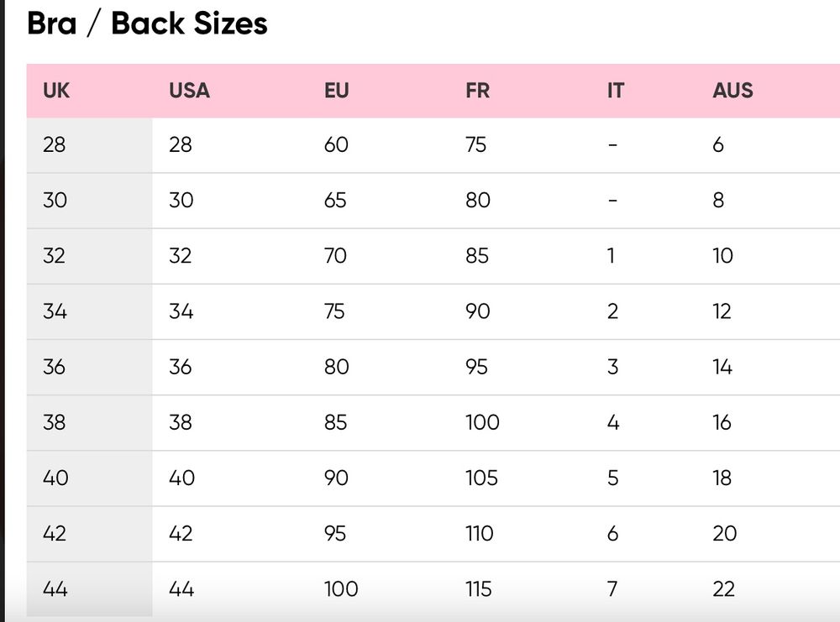Click USA size 40 cell
Viewport: 840px width, 622px height.
coord(181,478)
